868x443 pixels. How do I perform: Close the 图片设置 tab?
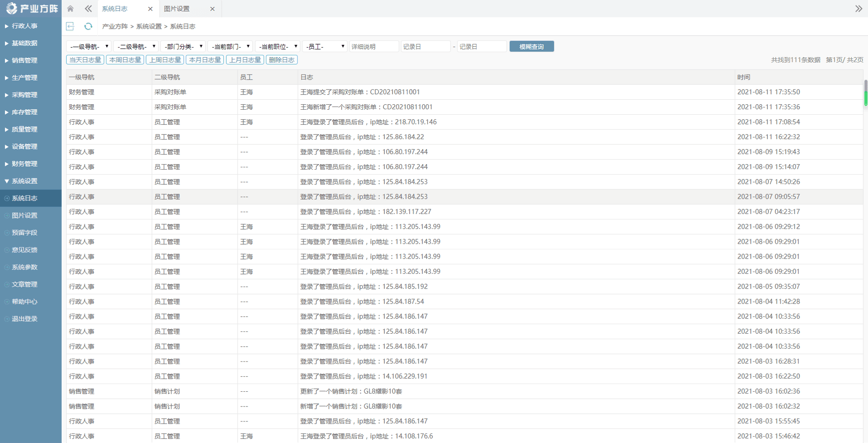click(x=212, y=9)
